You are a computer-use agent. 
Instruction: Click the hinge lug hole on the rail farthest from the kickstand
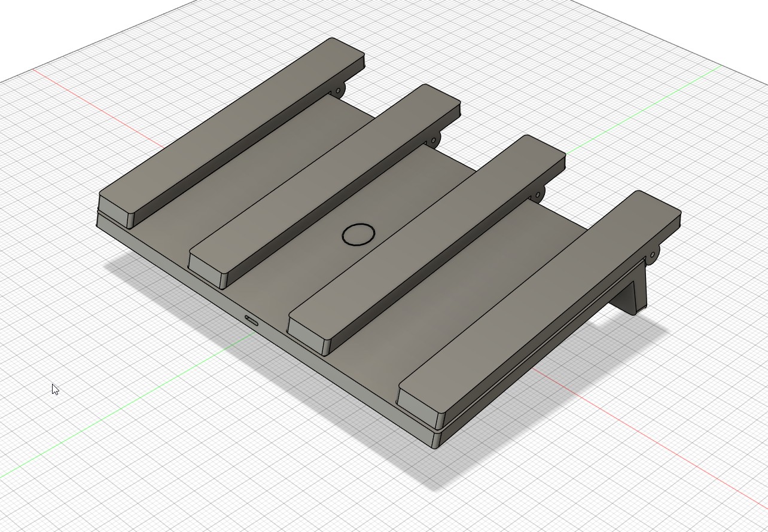[338, 91]
